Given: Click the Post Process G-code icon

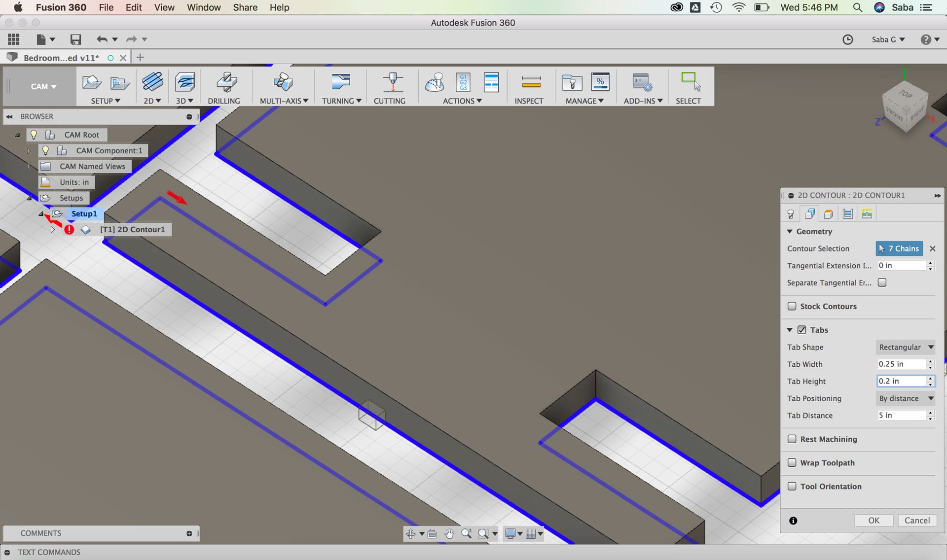Looking at the screenshot, I should click(463, 83).
